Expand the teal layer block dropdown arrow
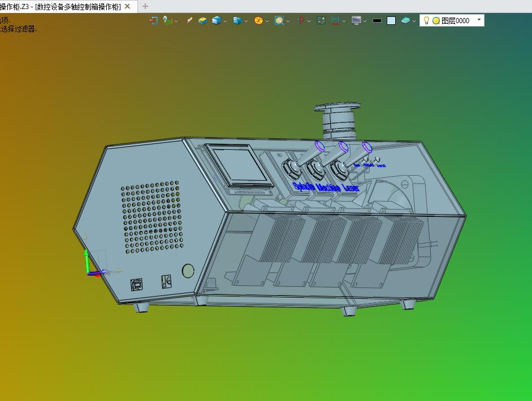 (x=414, y=21)
